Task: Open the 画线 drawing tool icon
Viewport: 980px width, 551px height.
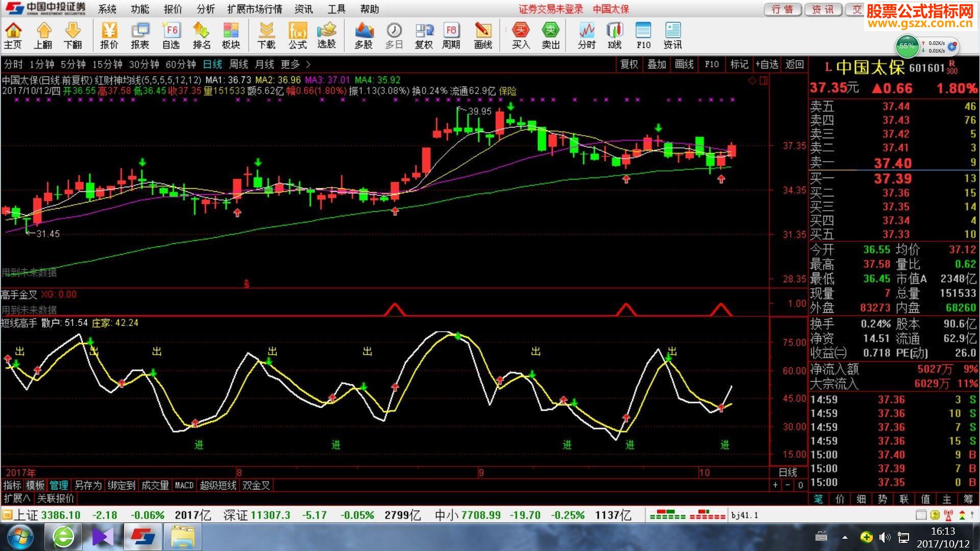Action: [x=483, y=36]
